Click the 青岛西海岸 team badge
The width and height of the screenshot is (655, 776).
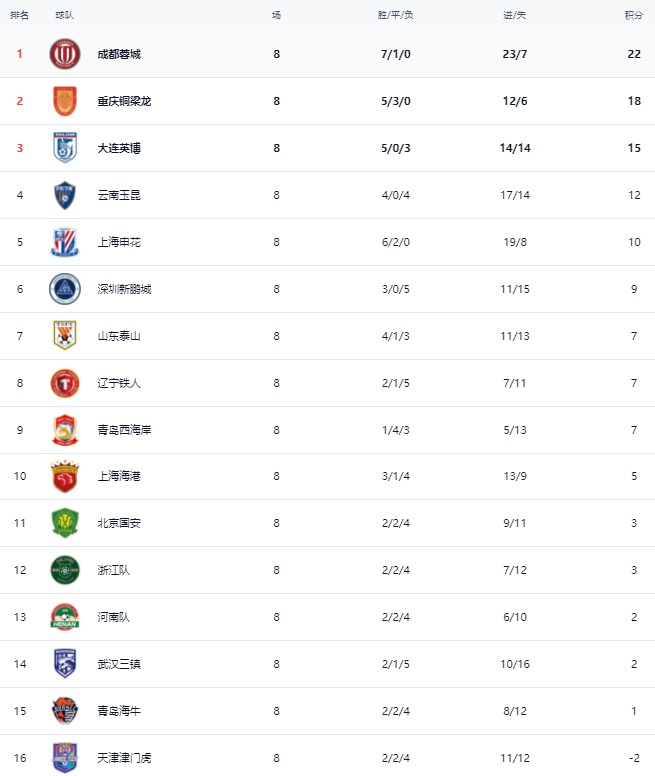65,430
